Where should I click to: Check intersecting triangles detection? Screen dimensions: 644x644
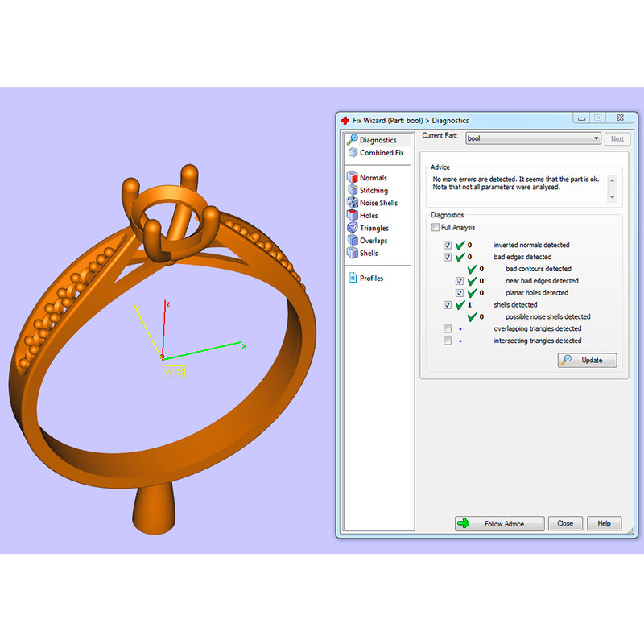pos(448,341)
